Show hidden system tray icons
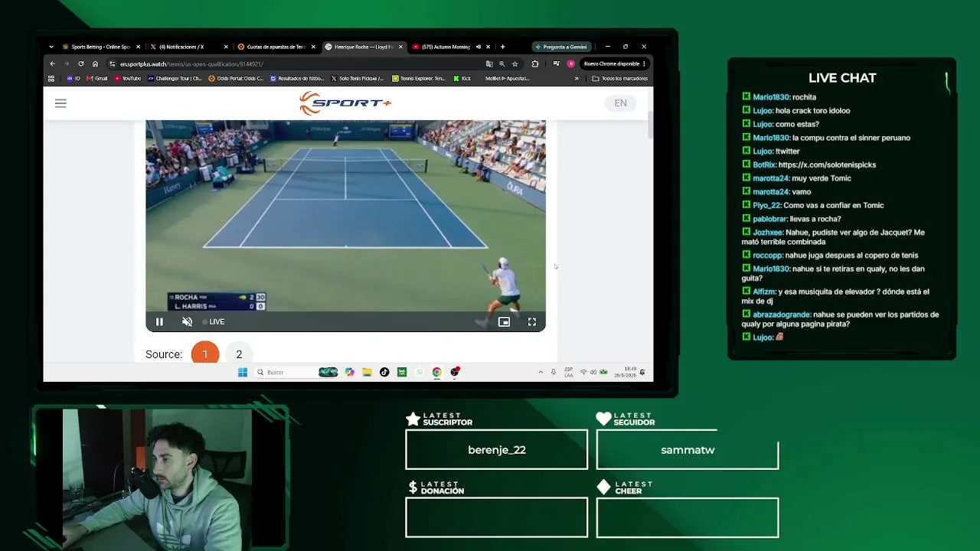This screenshot has height=551, width=980. click(x=541, y=372)
